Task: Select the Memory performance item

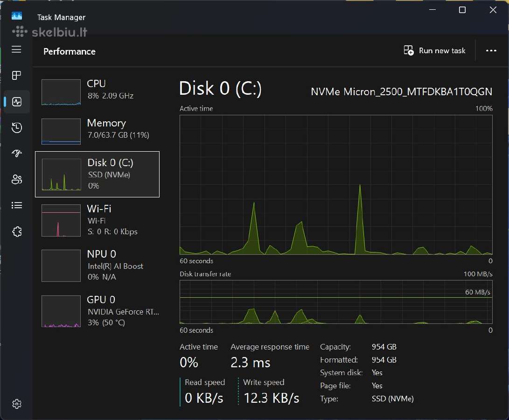Action: pyautogui.click(x=98, y=131)
